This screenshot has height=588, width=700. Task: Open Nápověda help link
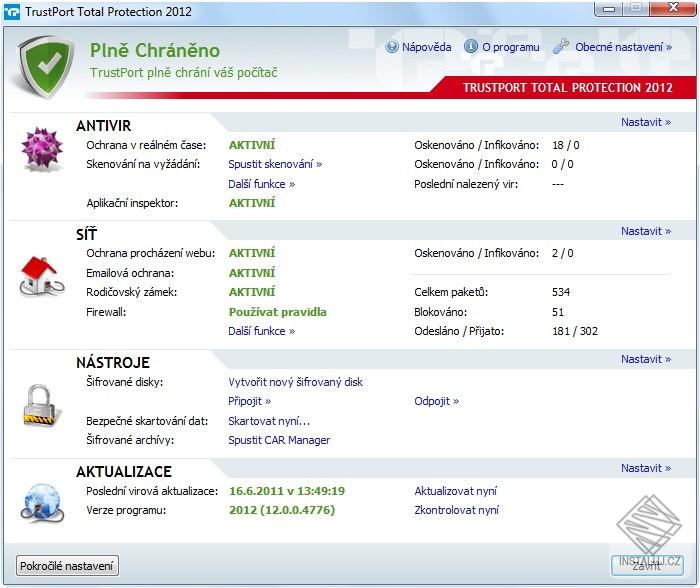[x=426, y=47]
